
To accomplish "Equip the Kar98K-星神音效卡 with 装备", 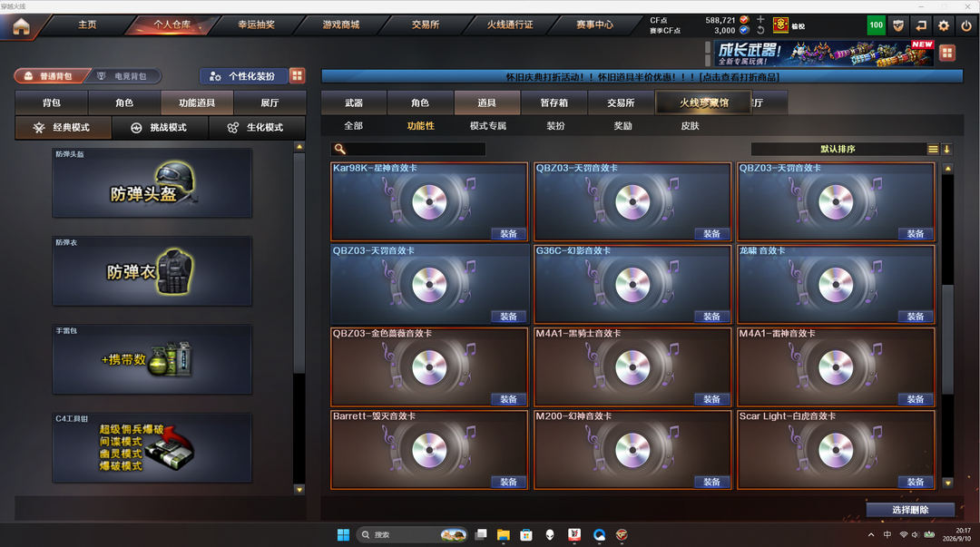I will [x=509, y=234].
